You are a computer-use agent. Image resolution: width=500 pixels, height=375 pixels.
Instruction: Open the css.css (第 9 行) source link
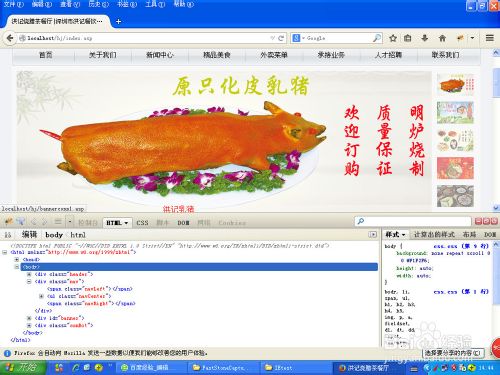(x=461, y=246)
